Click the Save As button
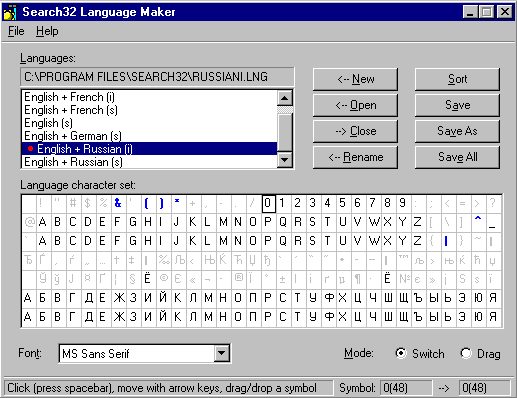This screenshot has height=398, width=517. 457,131
